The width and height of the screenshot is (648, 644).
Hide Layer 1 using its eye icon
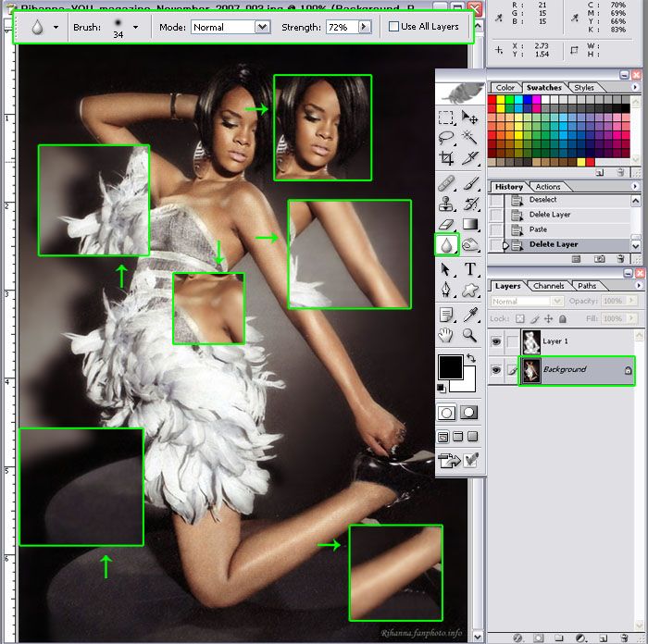[x=496, y=341]
